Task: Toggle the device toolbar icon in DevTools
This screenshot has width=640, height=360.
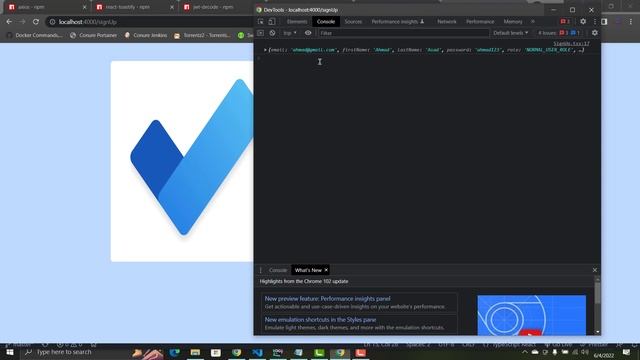Action: pos(272,22)
